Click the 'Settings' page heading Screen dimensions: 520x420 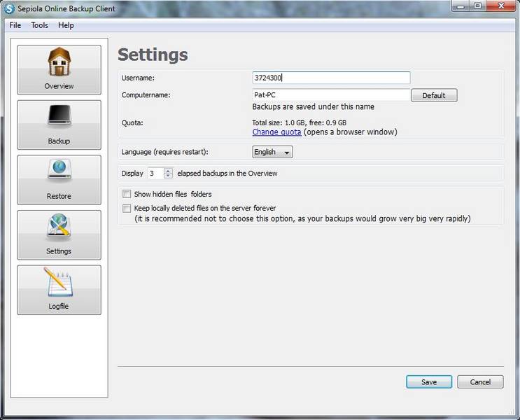153,55
